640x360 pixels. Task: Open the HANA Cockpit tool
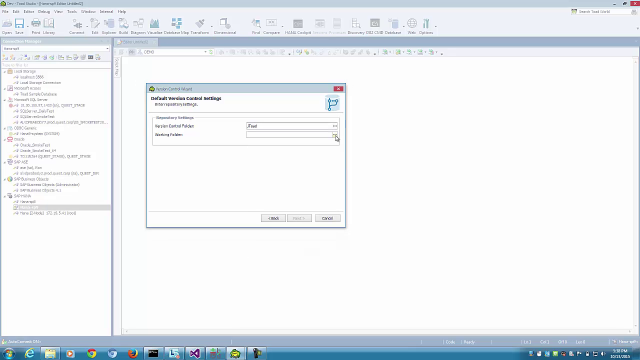[298, 26]
